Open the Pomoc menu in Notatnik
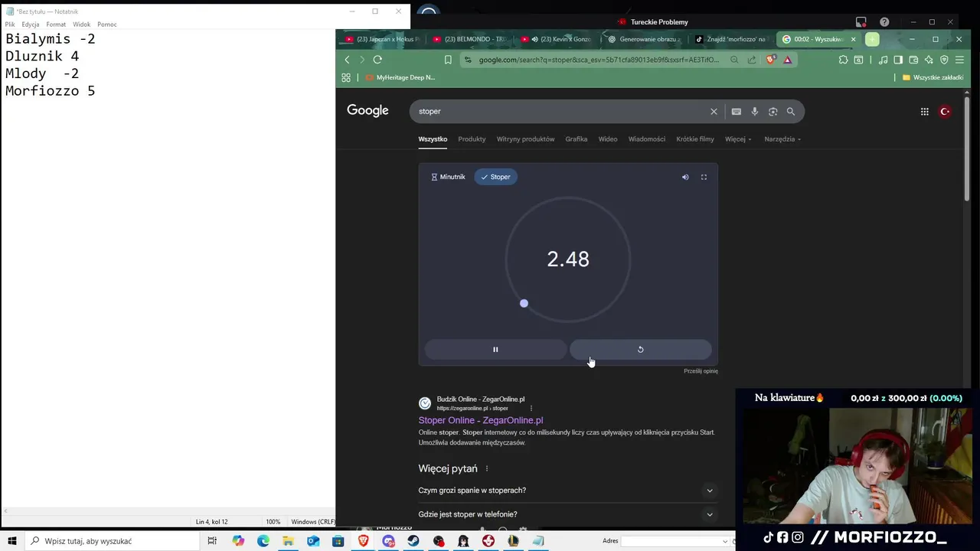 click(x=107, y=24)
